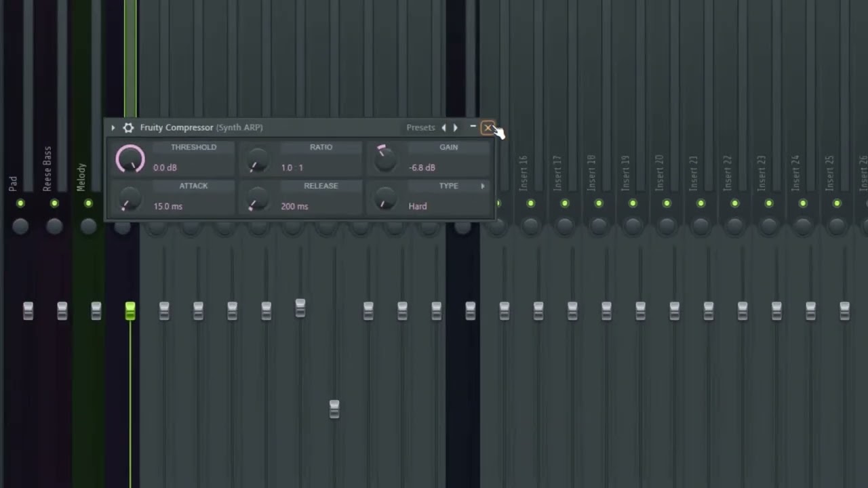
Task: Mute the Insert 22 track
Action: point(734,203)
